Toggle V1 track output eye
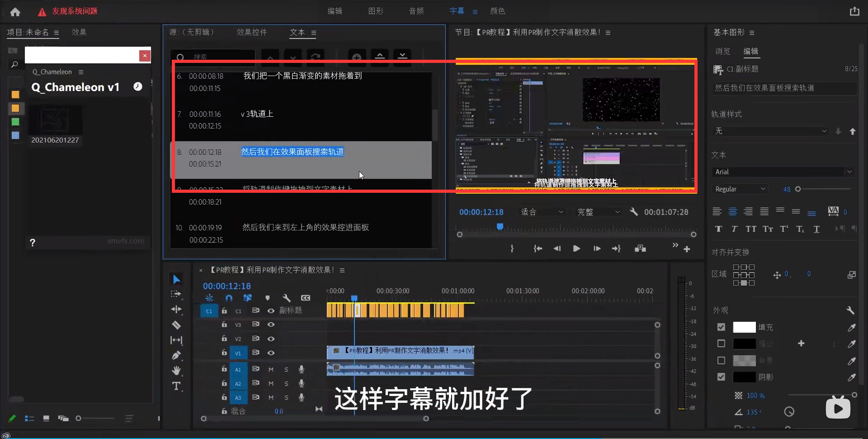This screenshot has height=439, width=868. (x=271, y=353)
